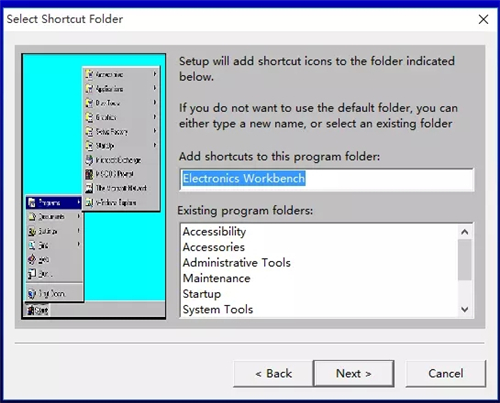This screenshot has height=403, width=500.
Task: Choose Administrative Tools folder entry
Action: [237, 263]
